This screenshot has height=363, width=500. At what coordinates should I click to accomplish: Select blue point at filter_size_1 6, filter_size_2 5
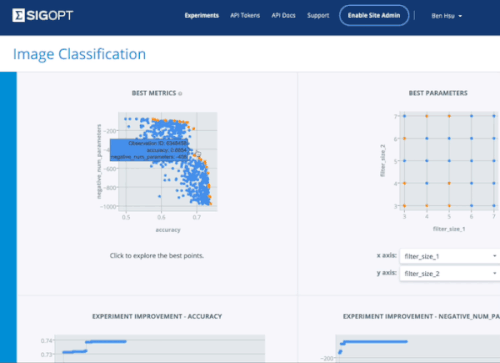(471, 161)
